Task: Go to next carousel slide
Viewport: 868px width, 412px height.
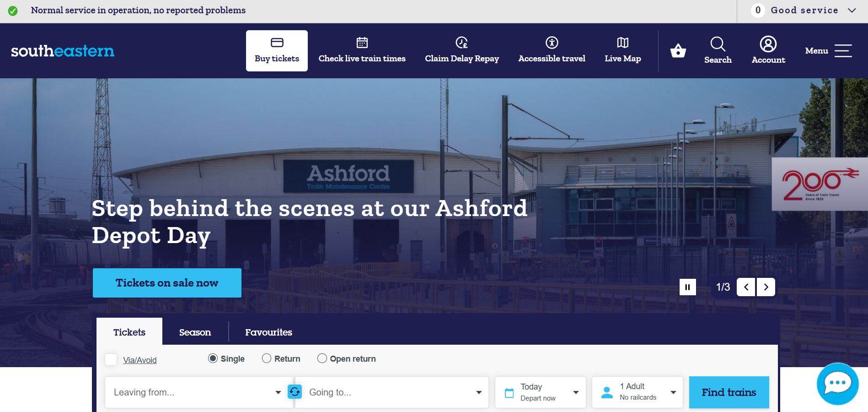Action: point(766,287)
